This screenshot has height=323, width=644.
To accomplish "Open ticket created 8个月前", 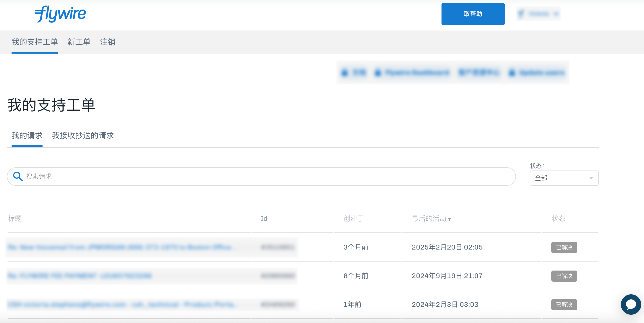I will pos(80,276).
